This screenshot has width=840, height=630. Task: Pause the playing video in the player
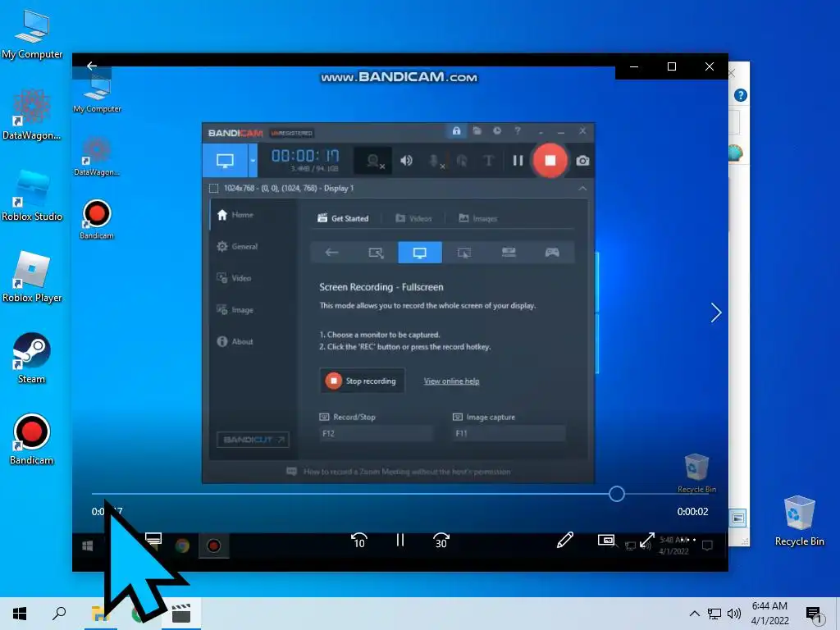(x=400, y=540)
